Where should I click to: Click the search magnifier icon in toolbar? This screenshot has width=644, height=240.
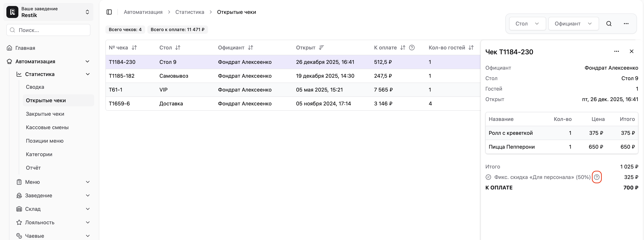609,24
